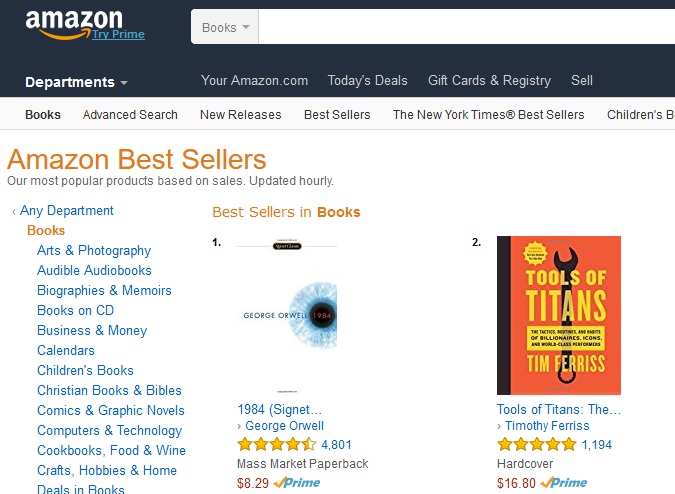Click the star rating for 1984
675x494 pixels.
click(x=276, y=445)
